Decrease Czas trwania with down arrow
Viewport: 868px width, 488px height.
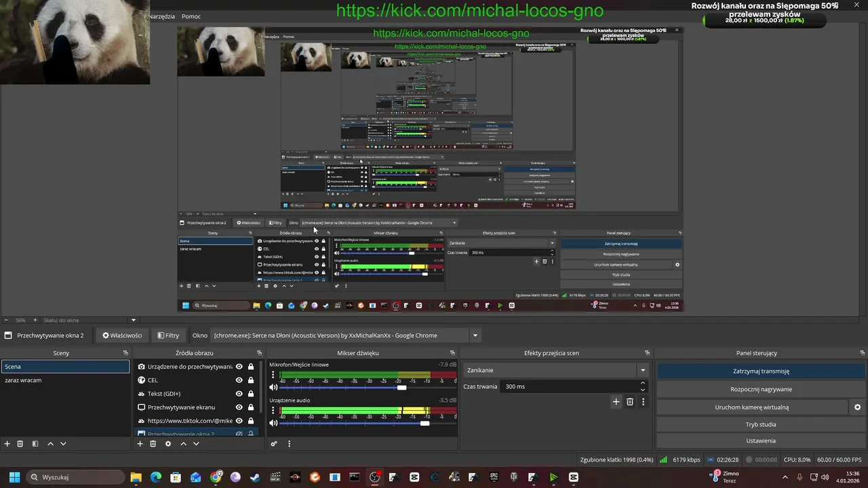pos(643,390)
